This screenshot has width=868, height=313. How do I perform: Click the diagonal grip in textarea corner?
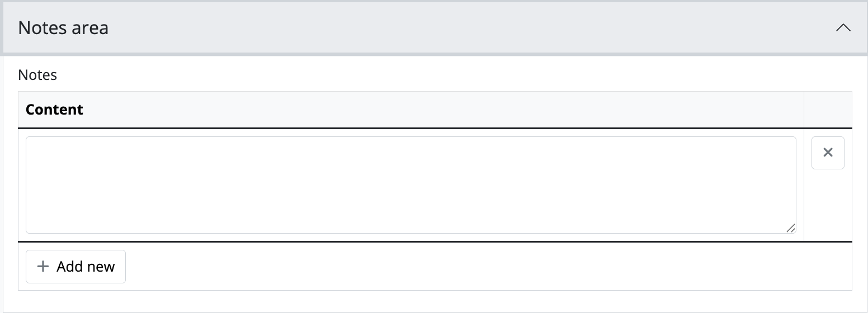(x=790, y=228)
